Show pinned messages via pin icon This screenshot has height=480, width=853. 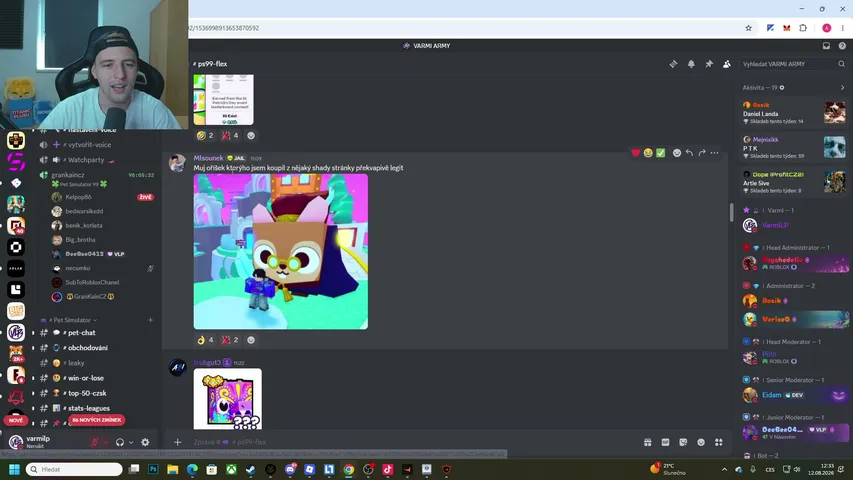709,64
